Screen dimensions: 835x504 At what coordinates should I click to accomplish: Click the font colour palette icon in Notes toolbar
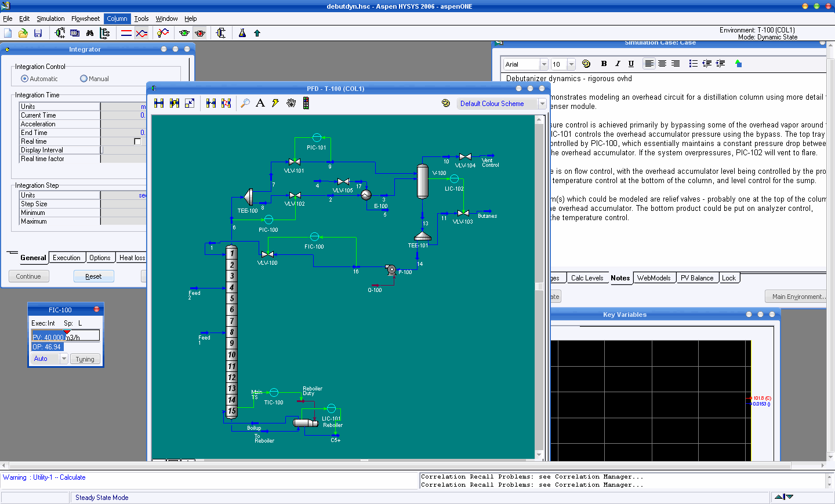coord(586,64)
